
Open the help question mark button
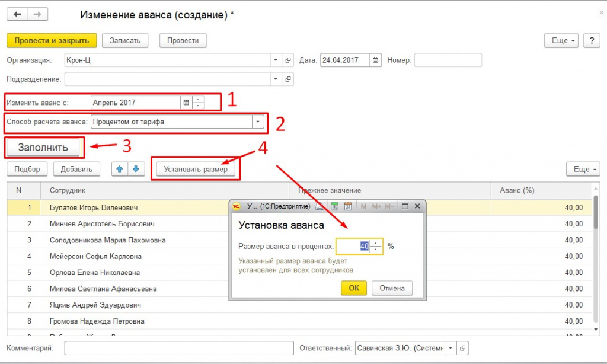point(592,40)
